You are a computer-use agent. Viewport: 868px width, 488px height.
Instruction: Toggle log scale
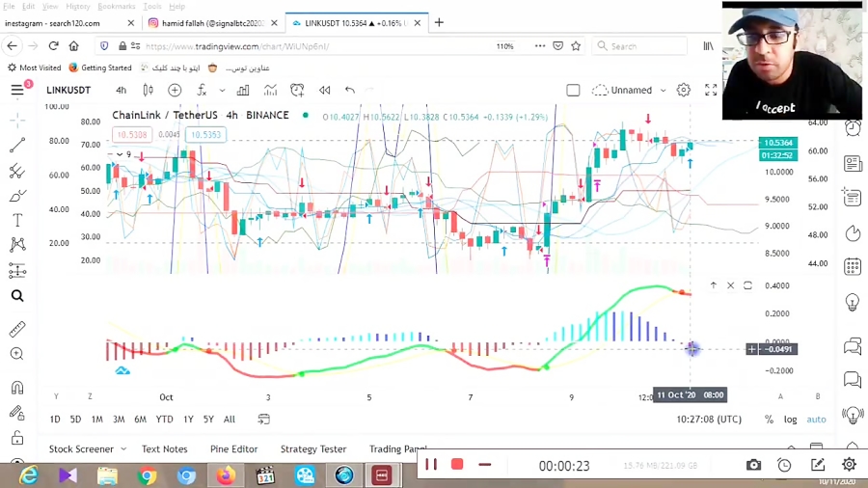[x=791, y=420]
